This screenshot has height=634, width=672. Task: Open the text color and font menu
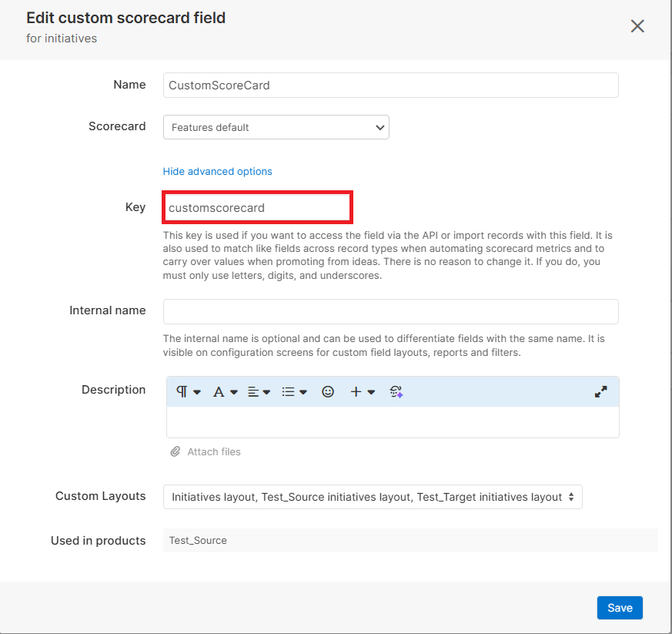[225, 392]
